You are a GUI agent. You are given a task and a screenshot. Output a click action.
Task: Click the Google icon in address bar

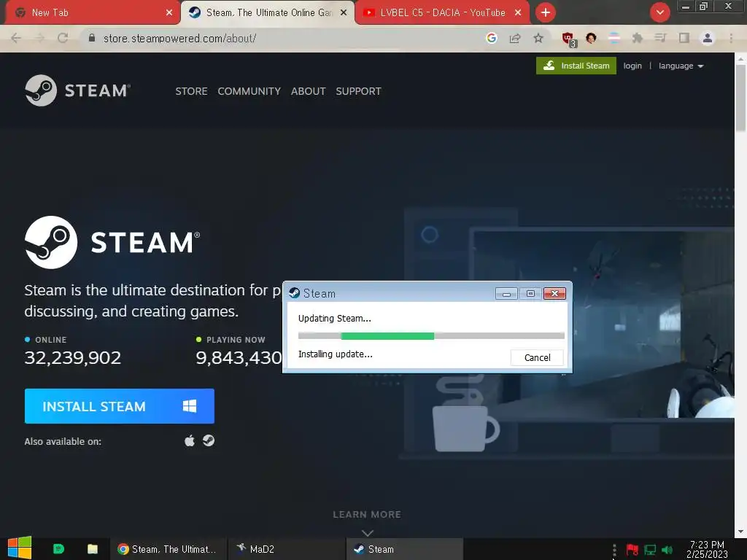click(x=492, y=38)
